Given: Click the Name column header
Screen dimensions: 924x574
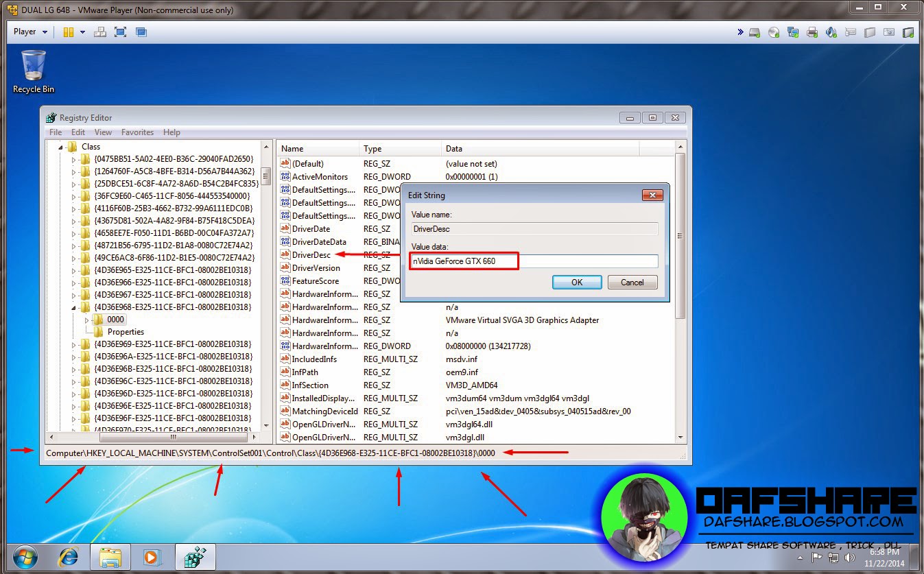Looking at the screenshot, I should pyautogui.click(x=318, y=149).
